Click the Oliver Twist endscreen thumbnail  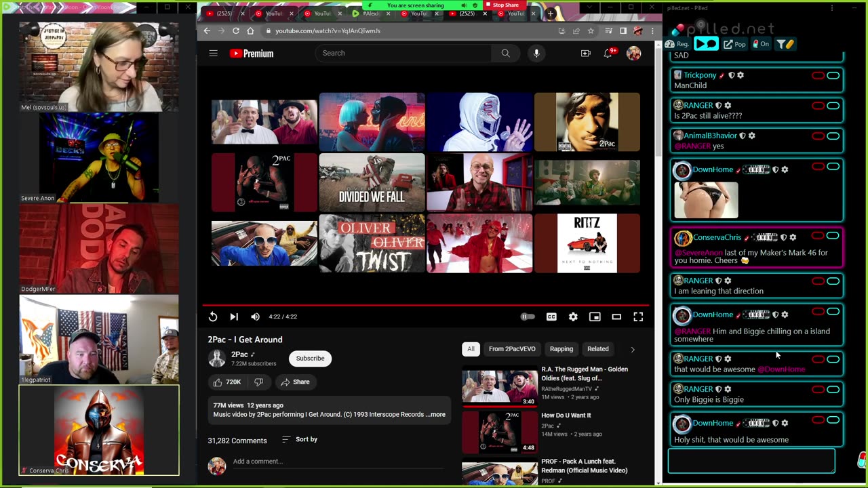tap(372, 243)
